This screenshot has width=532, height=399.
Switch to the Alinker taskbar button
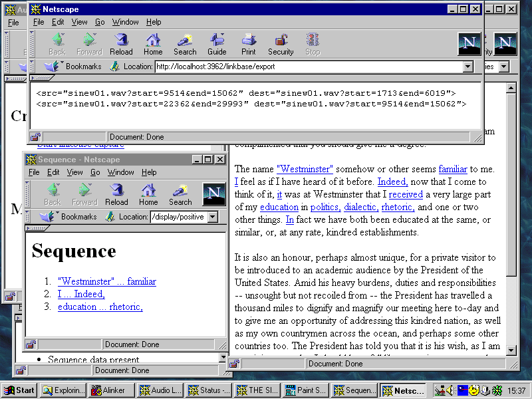coord(112,390)
